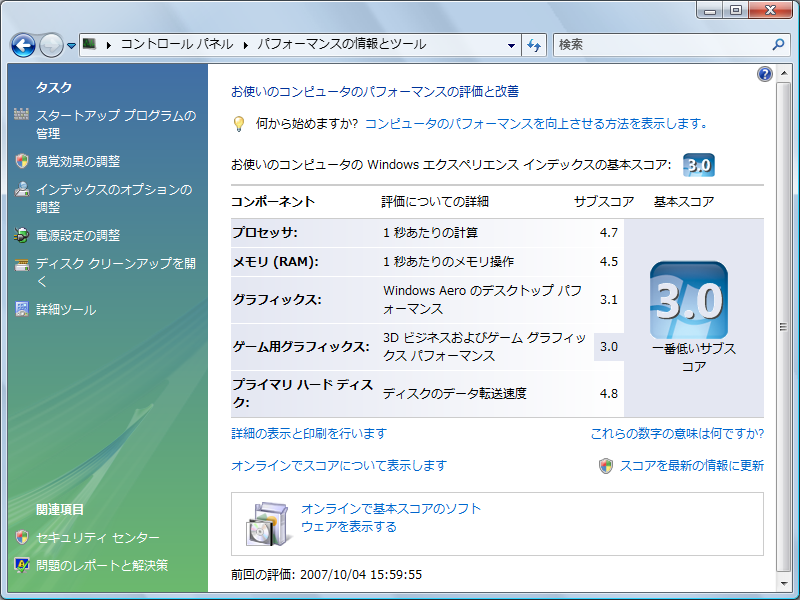The image size is (800, 600).
Task: Open ディスク クリーンアップを開く link
Action: pos(116,272)
